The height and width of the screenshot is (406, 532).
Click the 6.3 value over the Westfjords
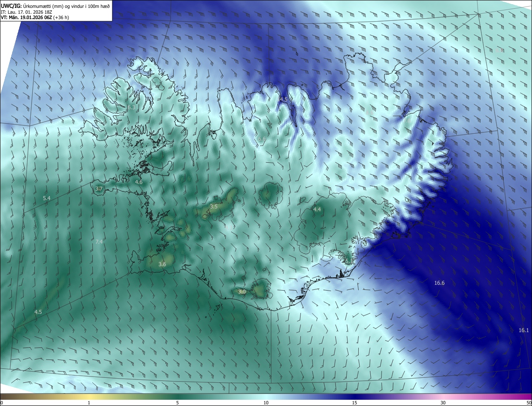click(x=131, y=107)
